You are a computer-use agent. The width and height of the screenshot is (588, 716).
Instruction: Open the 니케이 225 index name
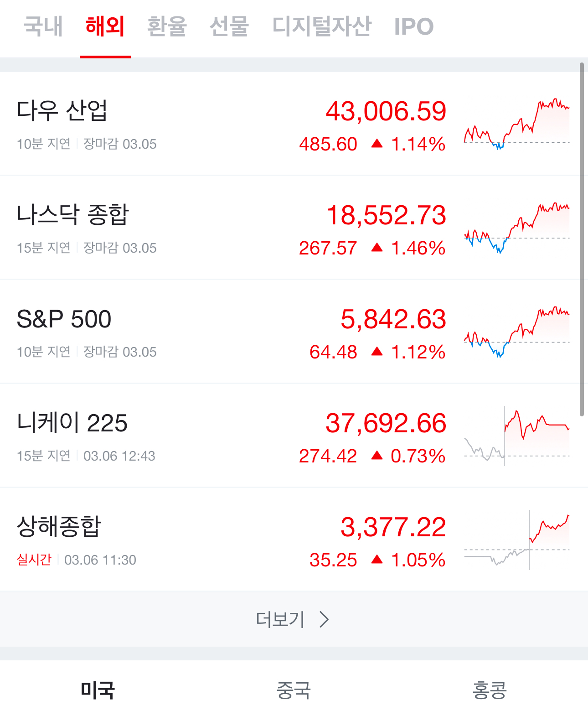tap(72, 423)
